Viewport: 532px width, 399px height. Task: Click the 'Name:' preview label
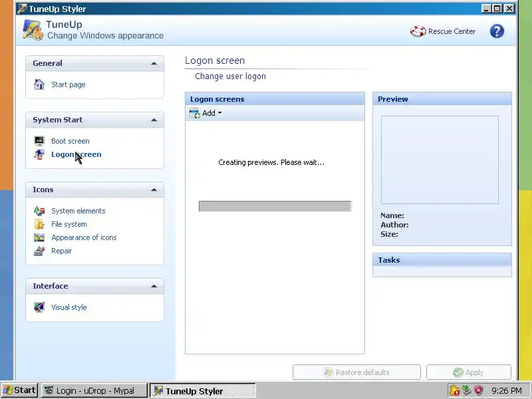coord(392,215)
